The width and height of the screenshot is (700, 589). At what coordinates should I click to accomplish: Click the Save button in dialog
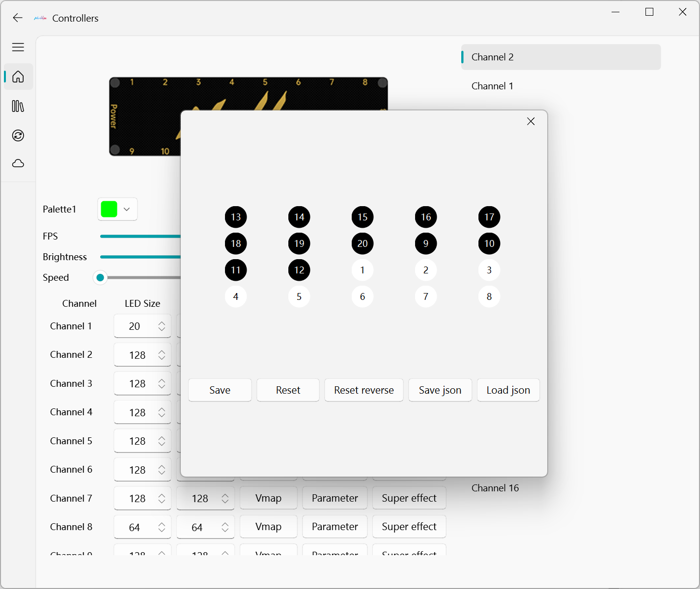[x=220, y=390]
